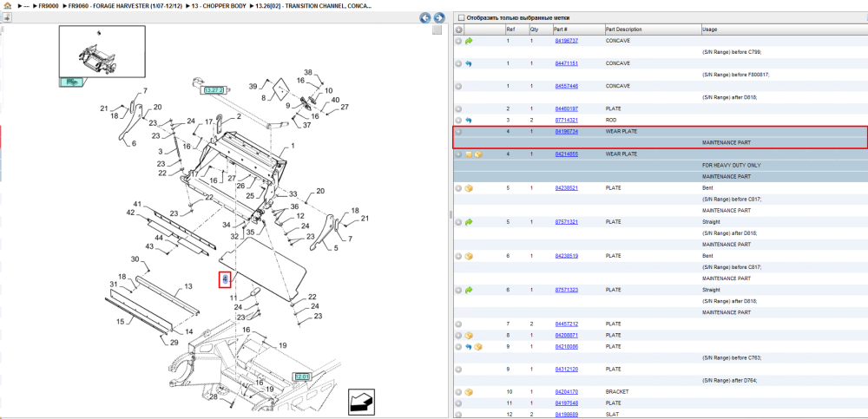The width and height of the screenshot is (868, 419).
Task: Click blue return arrow in 84471151 row
Action: pos(469,63)
